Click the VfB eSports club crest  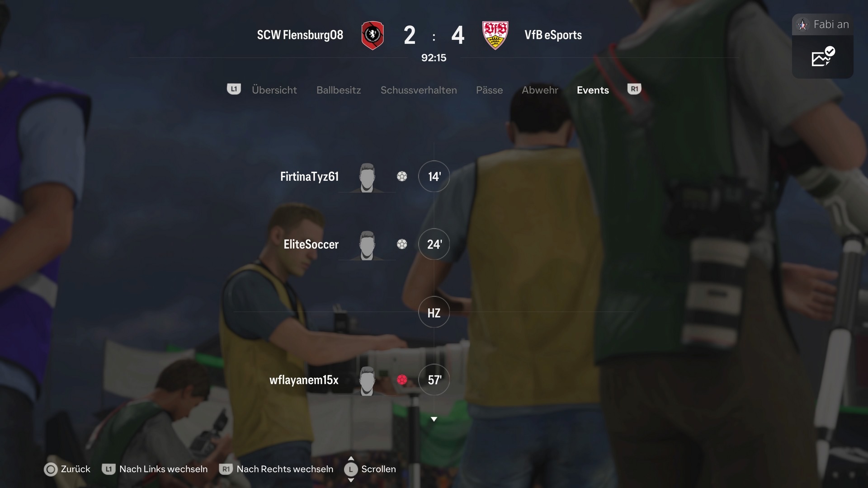pos(495,35)
